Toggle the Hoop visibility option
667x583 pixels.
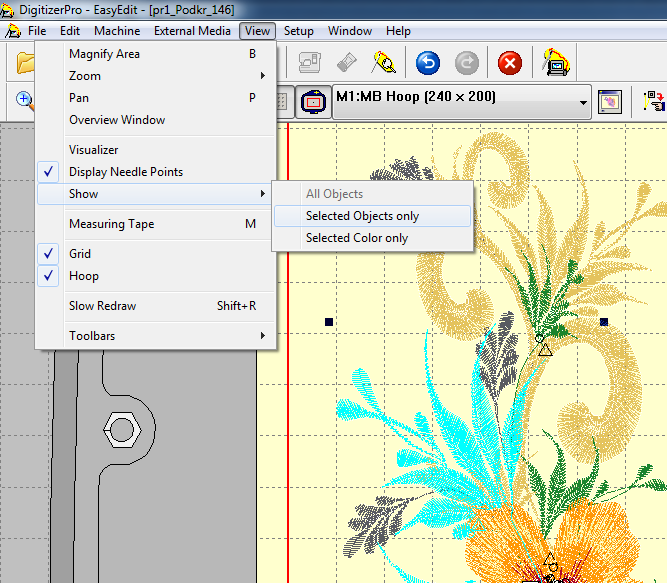click(x=84, y=276)
